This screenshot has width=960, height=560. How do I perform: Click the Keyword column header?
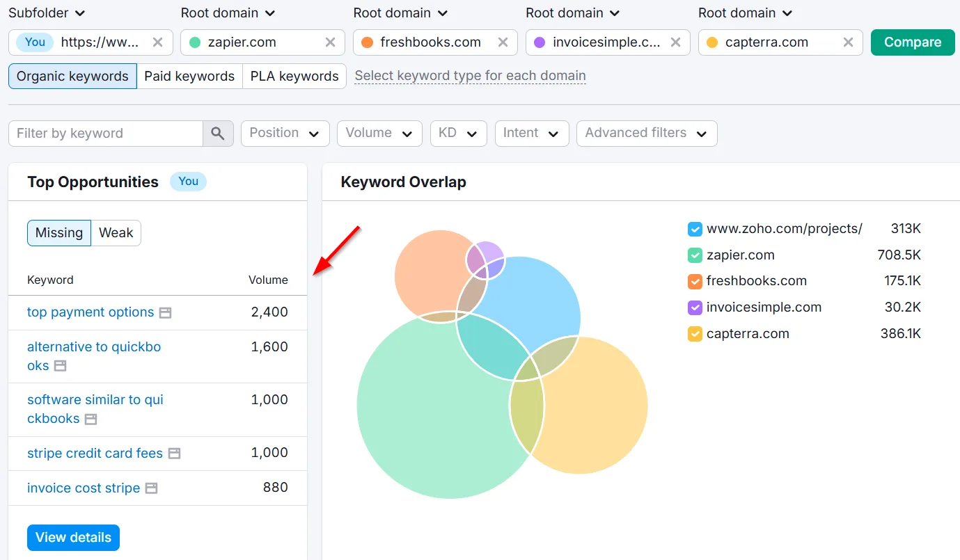50,280
